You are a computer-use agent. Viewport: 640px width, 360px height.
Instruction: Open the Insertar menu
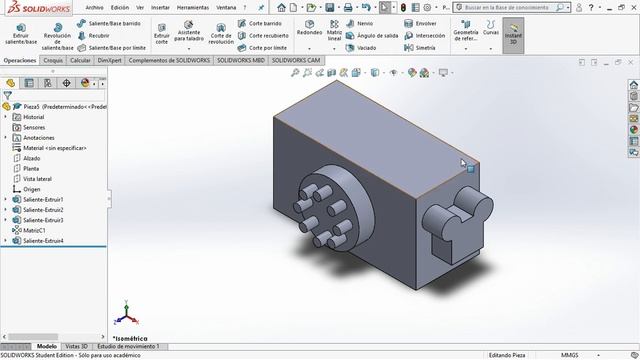[x=160, y=7]
